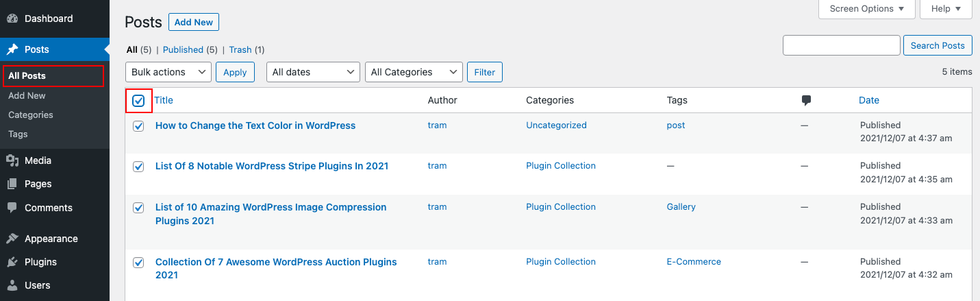Click Plugin Collection on Auction Plugins row

[561, 262]
